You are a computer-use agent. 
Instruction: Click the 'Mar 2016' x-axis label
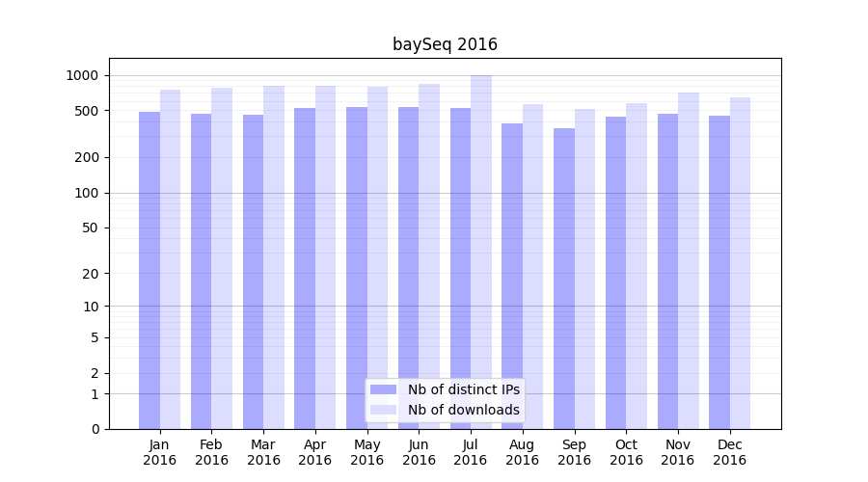pos(263,452)
